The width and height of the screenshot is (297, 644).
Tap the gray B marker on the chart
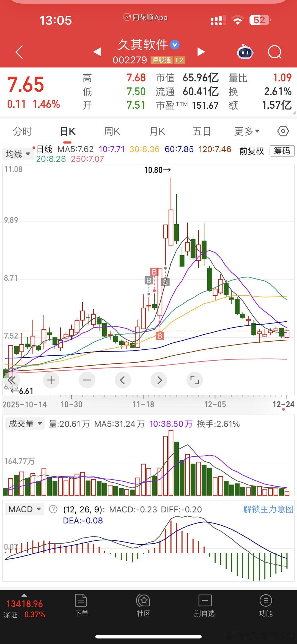pos(149,280)
